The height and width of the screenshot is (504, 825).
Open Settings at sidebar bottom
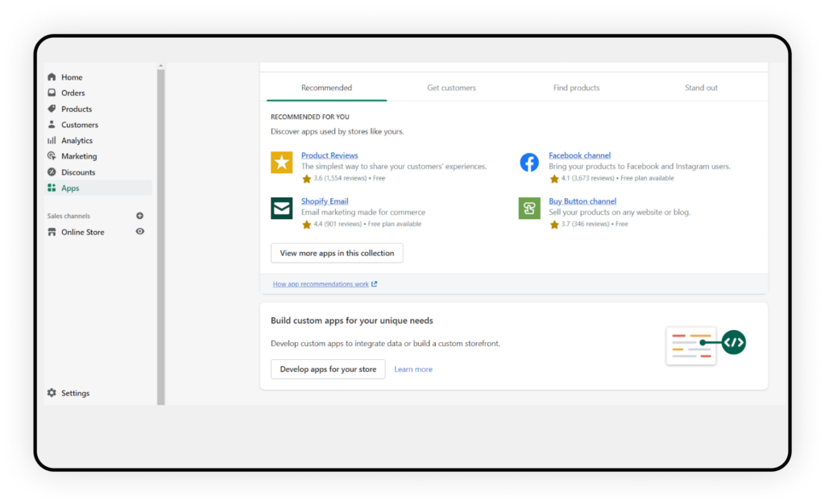[75, 393]
